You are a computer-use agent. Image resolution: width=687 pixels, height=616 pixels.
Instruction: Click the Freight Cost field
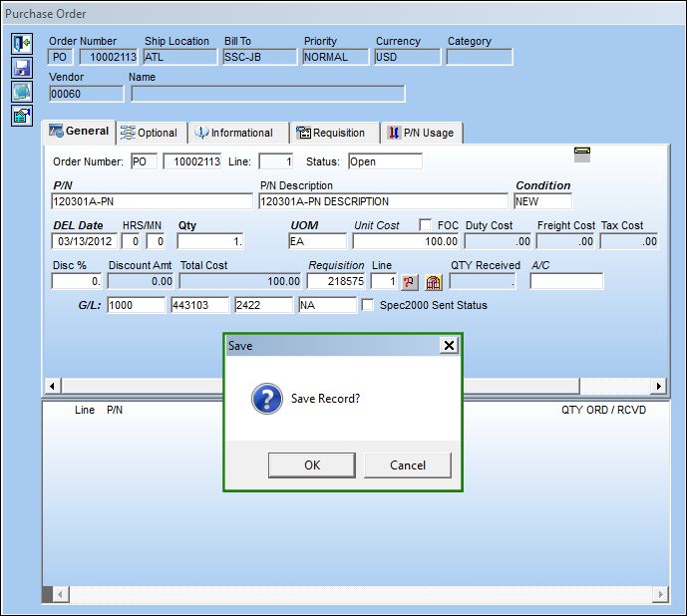coord(565,241)
